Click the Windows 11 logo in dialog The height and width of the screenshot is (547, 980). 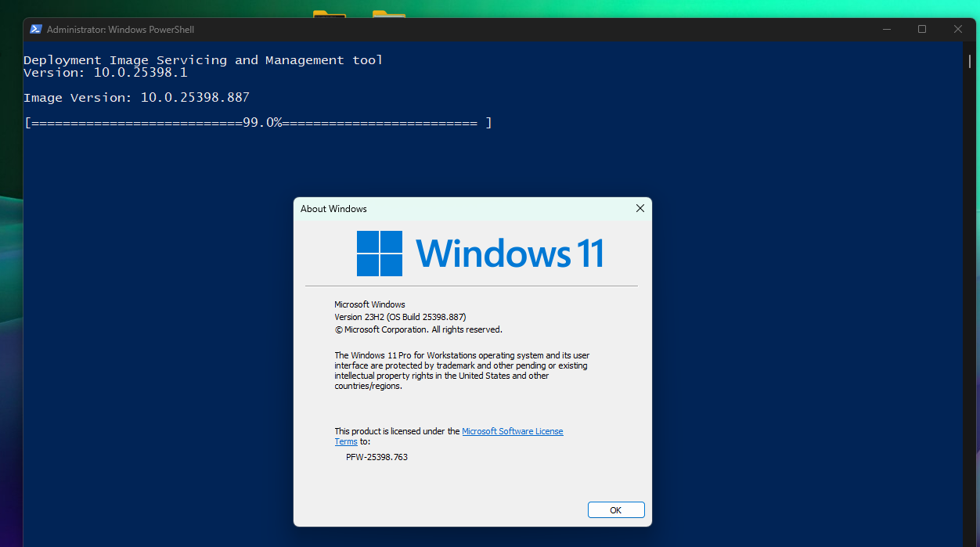tap(480, 254)
